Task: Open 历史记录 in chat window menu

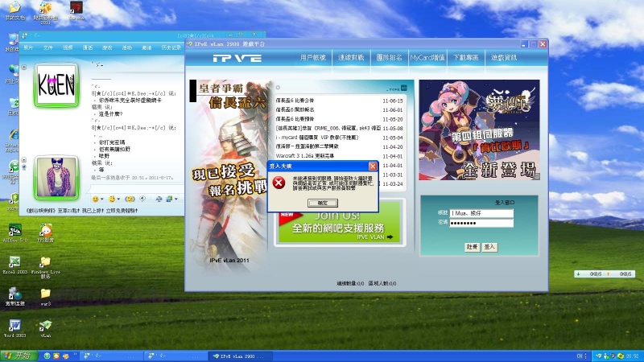Action: pos(171,47)
